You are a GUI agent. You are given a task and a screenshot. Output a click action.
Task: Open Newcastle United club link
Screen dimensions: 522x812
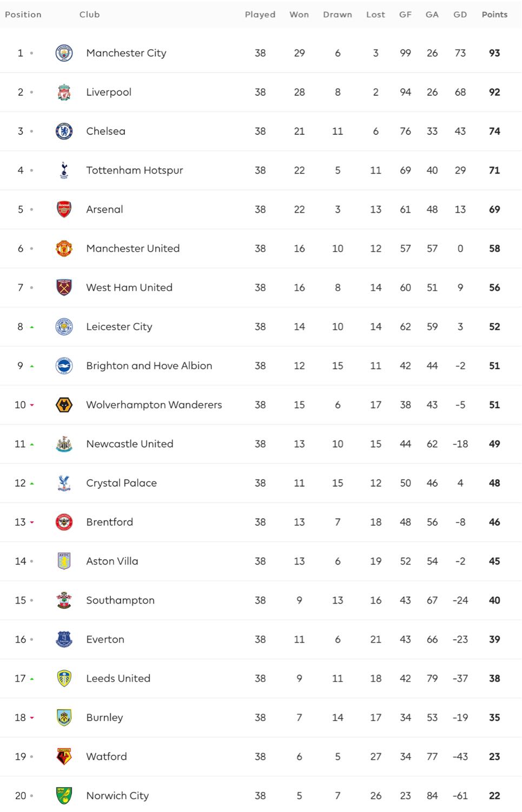tap(130, 444)
